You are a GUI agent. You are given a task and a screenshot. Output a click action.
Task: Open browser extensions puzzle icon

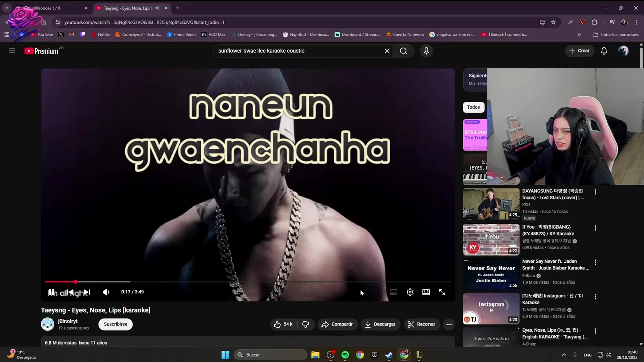[x=595, y=22]
